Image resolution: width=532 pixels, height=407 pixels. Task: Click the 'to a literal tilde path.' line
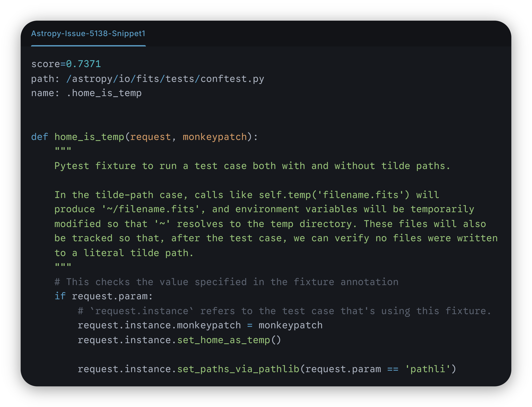coord(124,253)
